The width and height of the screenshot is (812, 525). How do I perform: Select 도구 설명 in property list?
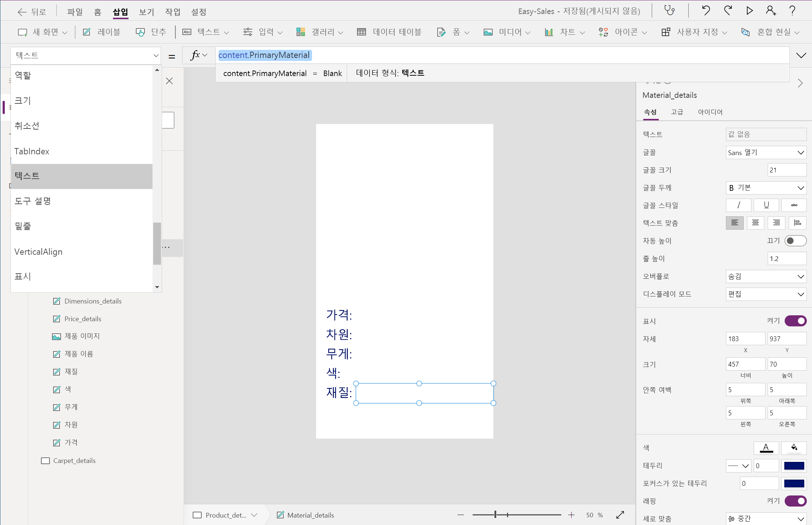pyautogui.click(x=32, y=201)
